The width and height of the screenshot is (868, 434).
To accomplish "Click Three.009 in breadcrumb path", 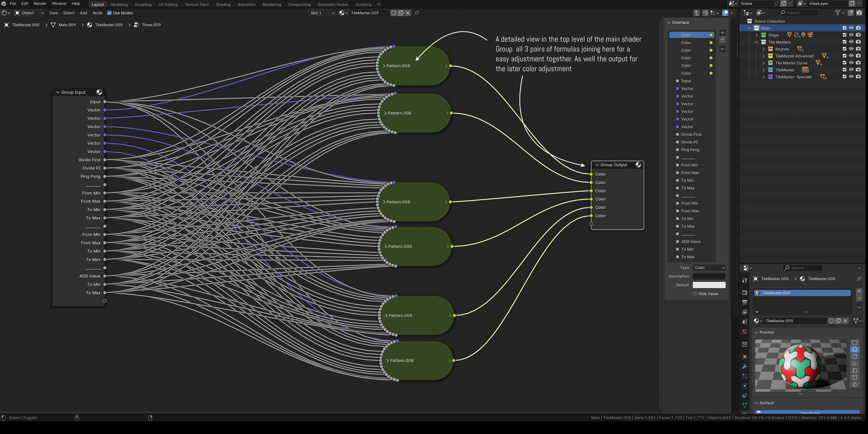I will (151, 25).
